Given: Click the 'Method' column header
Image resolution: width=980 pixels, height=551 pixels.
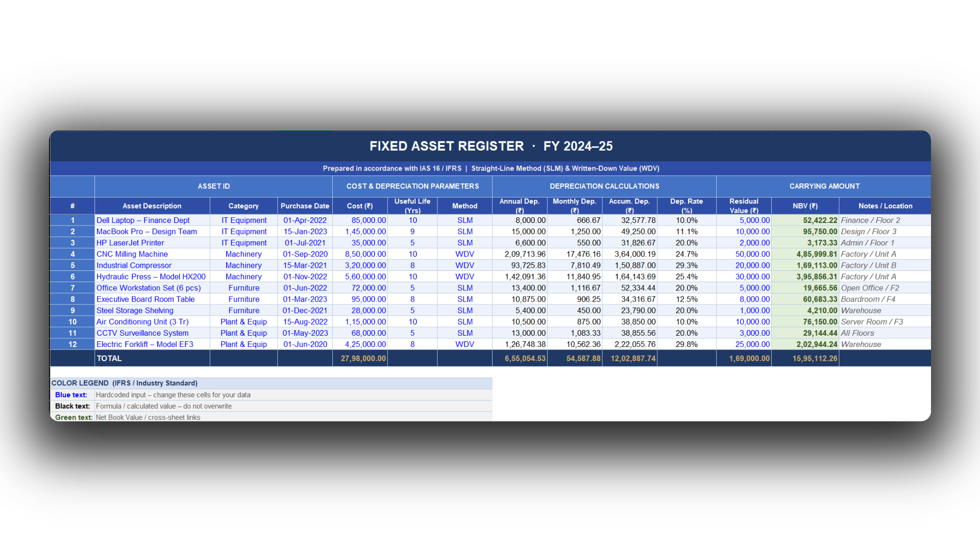Looking at the screenshot, I should click(464, 206).
